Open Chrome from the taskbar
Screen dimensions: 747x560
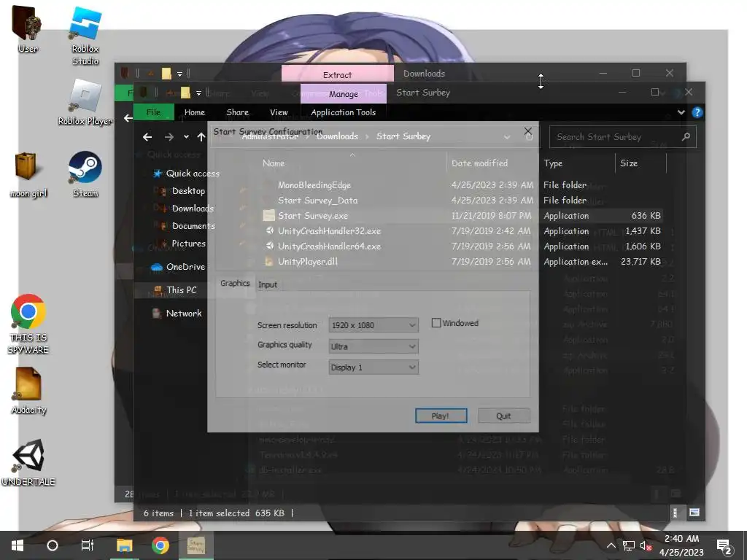click(x=160, y=545)
